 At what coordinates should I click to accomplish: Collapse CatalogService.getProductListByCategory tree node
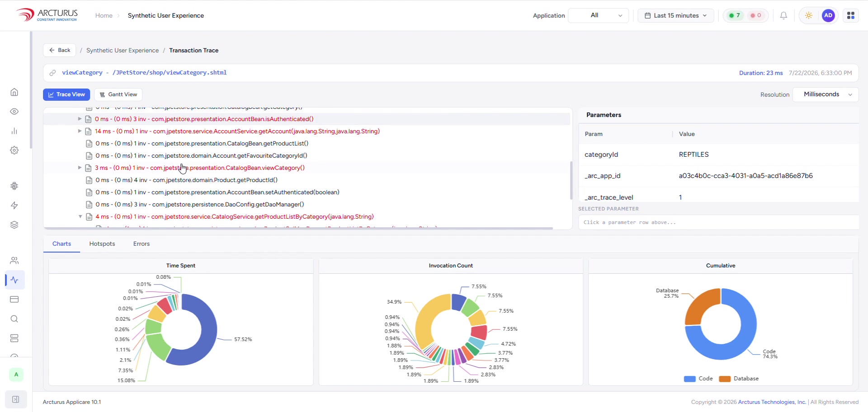(x=80, y=216)
